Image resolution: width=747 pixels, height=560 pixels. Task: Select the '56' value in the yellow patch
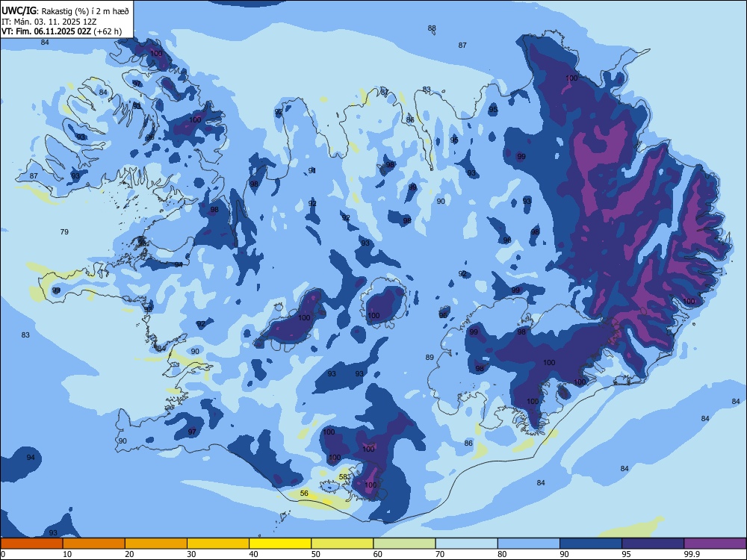304,494
